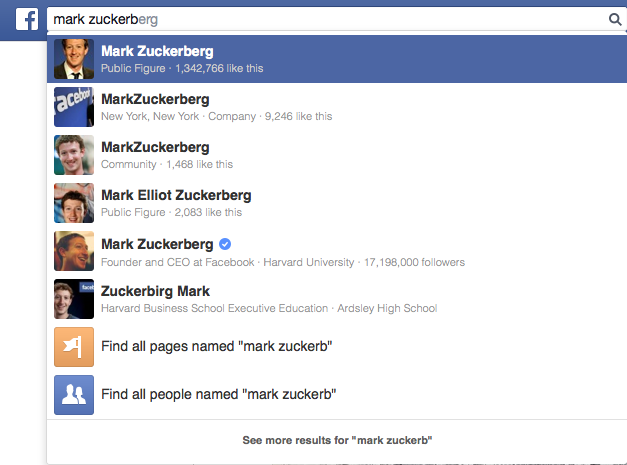Click the magnifying glass search icon
The width and height of the screenshot is (627, 465).
tap(615, 19)
